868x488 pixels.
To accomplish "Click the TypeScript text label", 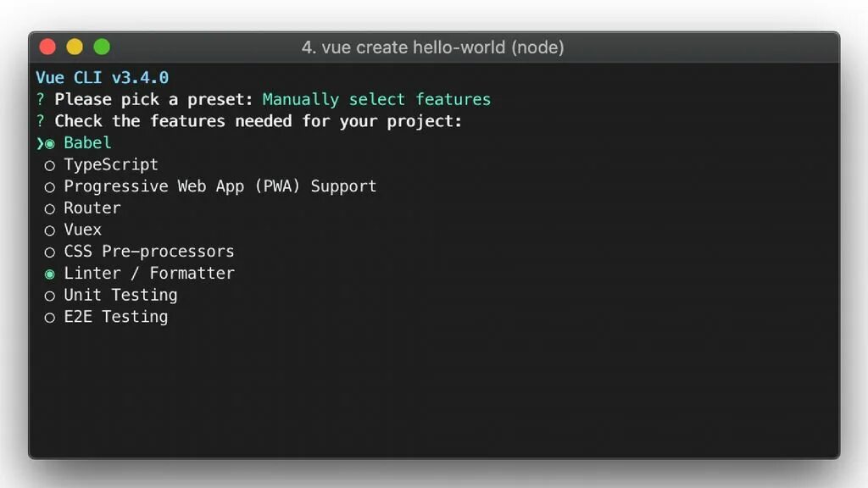I will click(111, 164).
